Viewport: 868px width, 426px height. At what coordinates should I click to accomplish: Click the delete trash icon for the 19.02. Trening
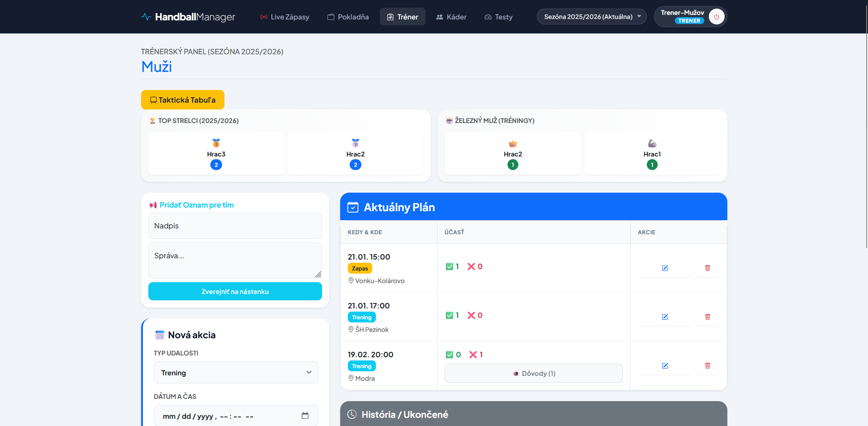pos(707,365)
